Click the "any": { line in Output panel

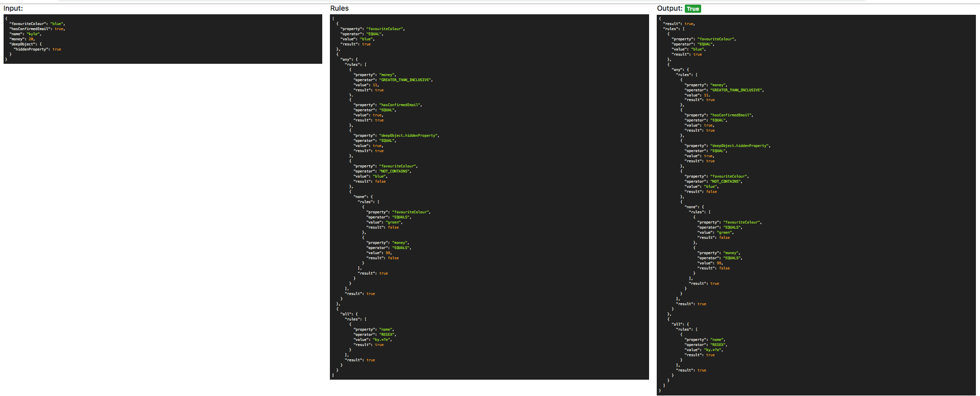point(680,70)
